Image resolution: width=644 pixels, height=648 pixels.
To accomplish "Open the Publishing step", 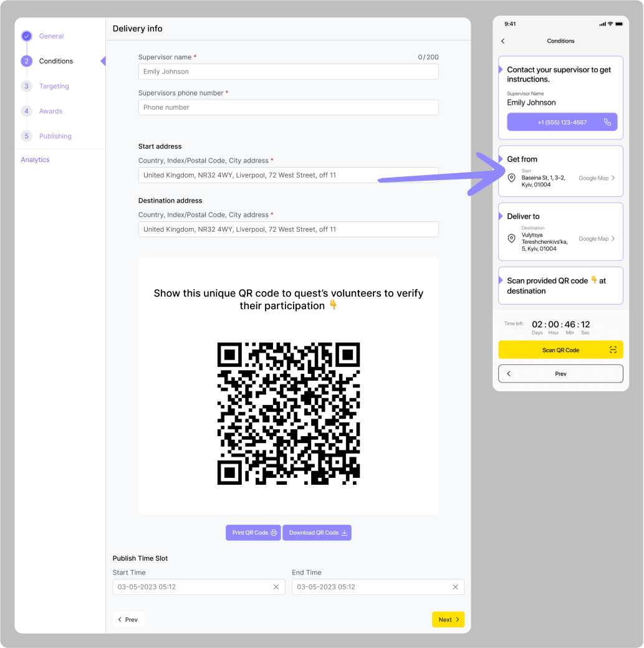I will (55, 136).
